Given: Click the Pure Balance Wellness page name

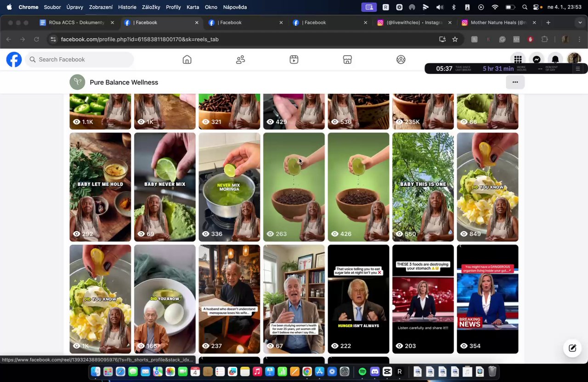Looking at the screenshot, I should 124,82.
